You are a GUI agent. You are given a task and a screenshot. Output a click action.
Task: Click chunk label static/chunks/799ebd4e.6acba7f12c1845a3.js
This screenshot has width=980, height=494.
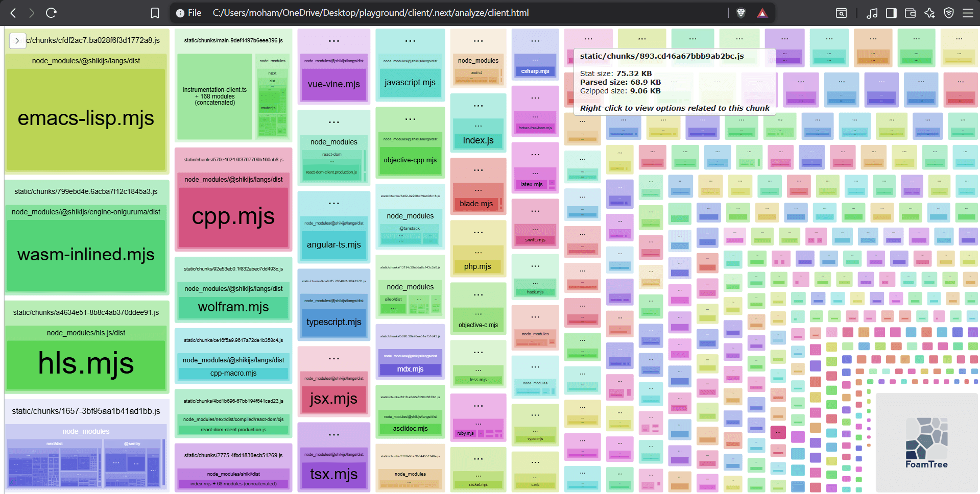coord(86,191)
